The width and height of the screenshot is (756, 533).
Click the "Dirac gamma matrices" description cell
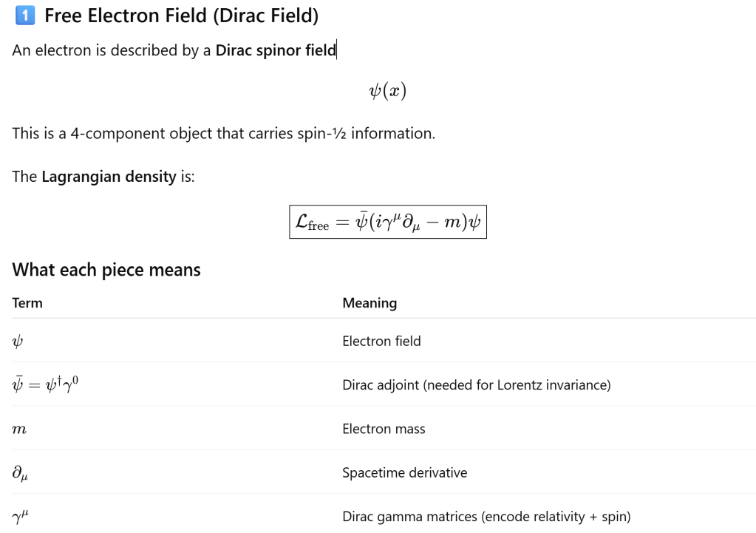tap(486, 517)
